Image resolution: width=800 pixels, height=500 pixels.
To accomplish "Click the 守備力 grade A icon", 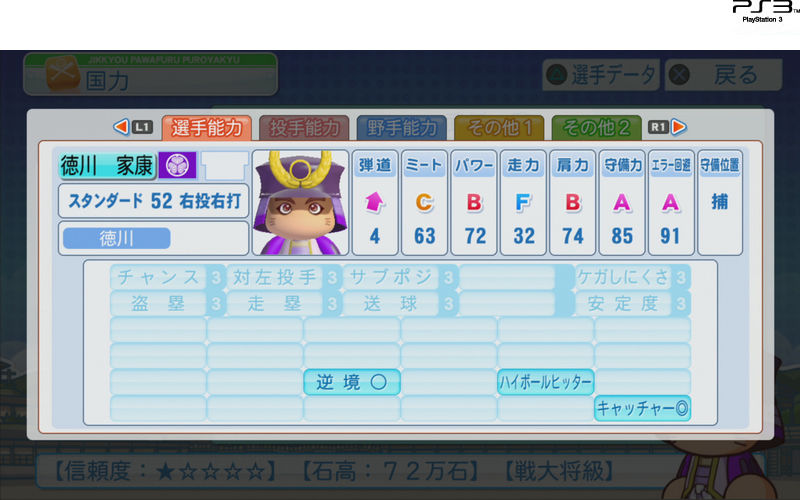I will point(621,203).
